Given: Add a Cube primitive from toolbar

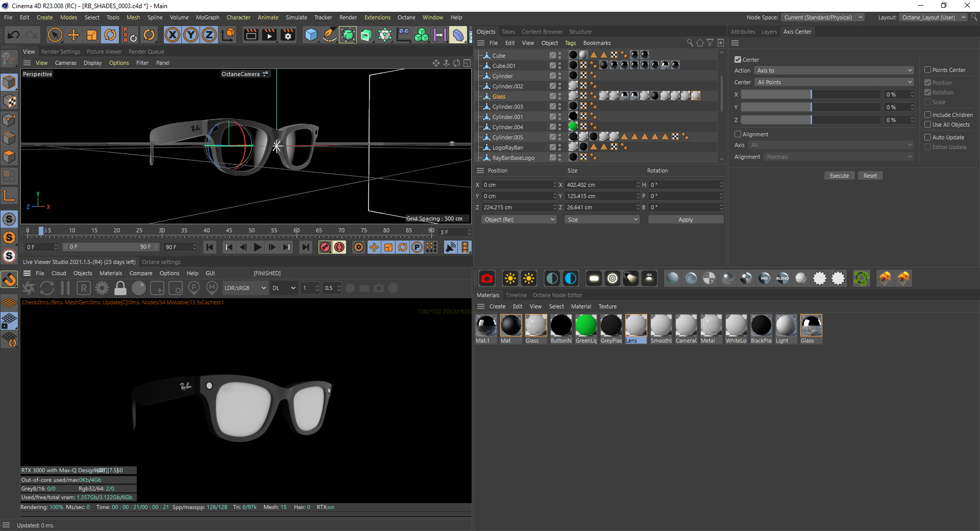Looking at the screenshot, I should pos(311,35).
